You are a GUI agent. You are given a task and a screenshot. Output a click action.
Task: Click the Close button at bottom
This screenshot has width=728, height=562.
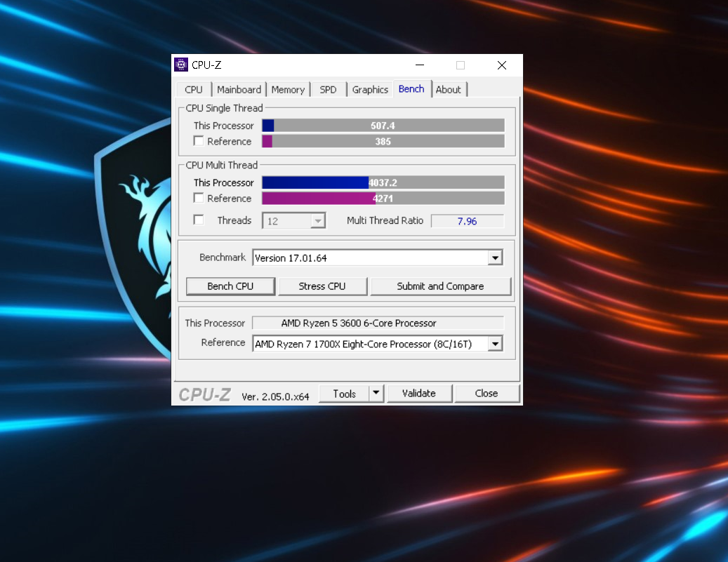(487, 394)
